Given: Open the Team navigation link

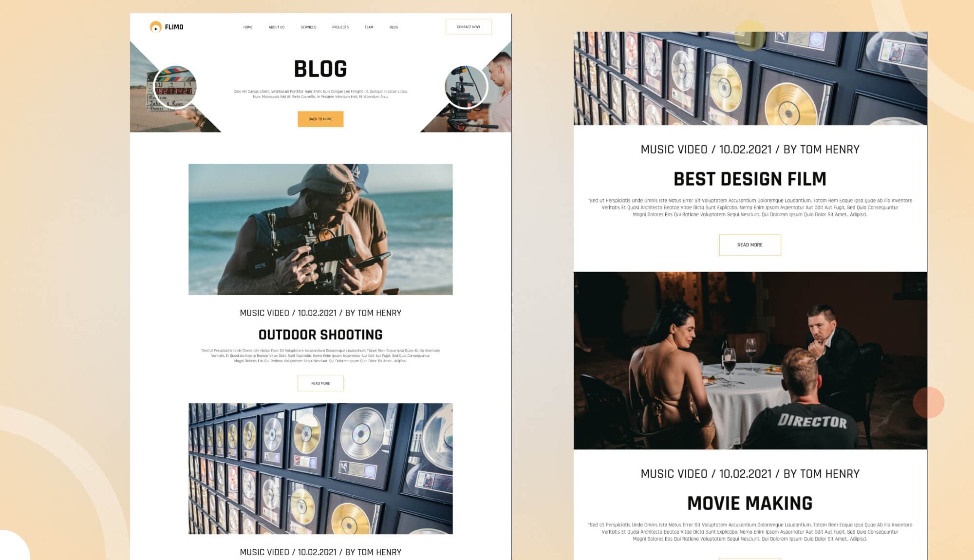Looking at the screenshot, I should click(369, 27).
